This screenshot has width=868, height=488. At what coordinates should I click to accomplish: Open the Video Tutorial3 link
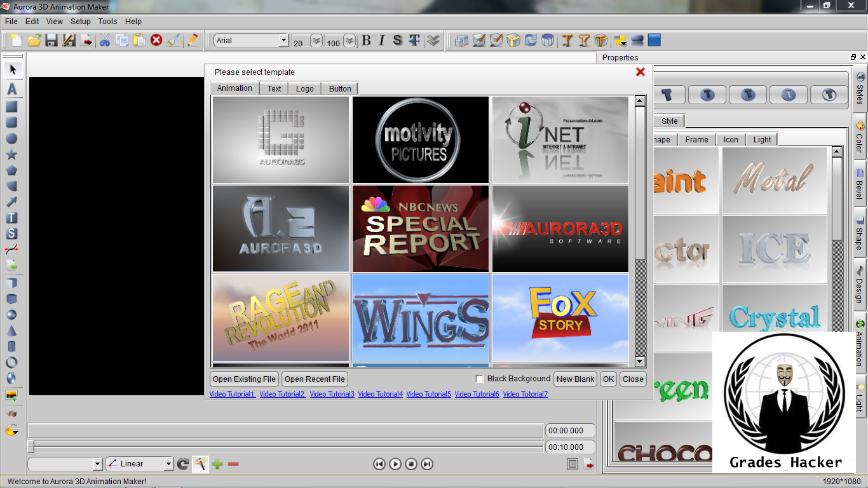coord(332,394)
